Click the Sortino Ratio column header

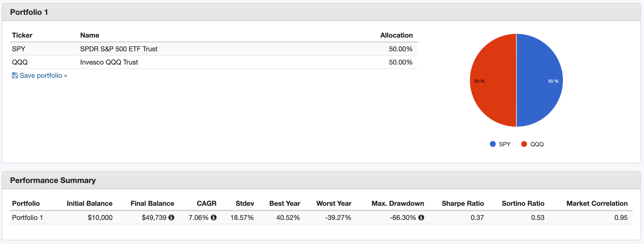523,204
